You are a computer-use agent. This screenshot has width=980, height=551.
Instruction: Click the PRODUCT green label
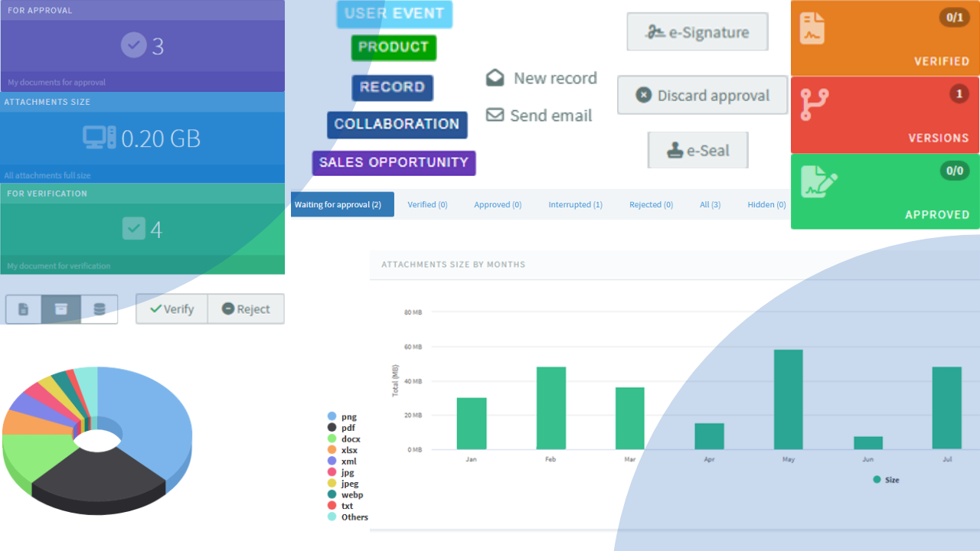click(x=394, y=47)
